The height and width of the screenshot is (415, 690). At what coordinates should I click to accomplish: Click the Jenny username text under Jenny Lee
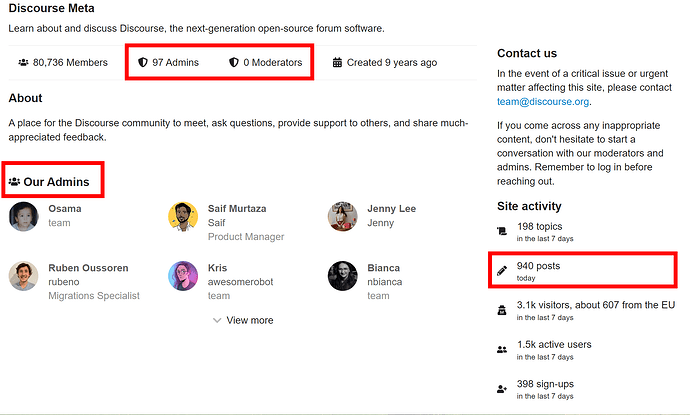381,223
